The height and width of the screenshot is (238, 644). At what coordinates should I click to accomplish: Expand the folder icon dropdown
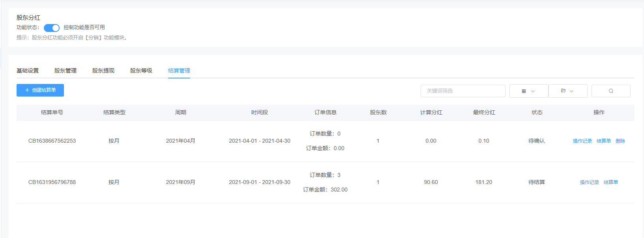[567, 91]
